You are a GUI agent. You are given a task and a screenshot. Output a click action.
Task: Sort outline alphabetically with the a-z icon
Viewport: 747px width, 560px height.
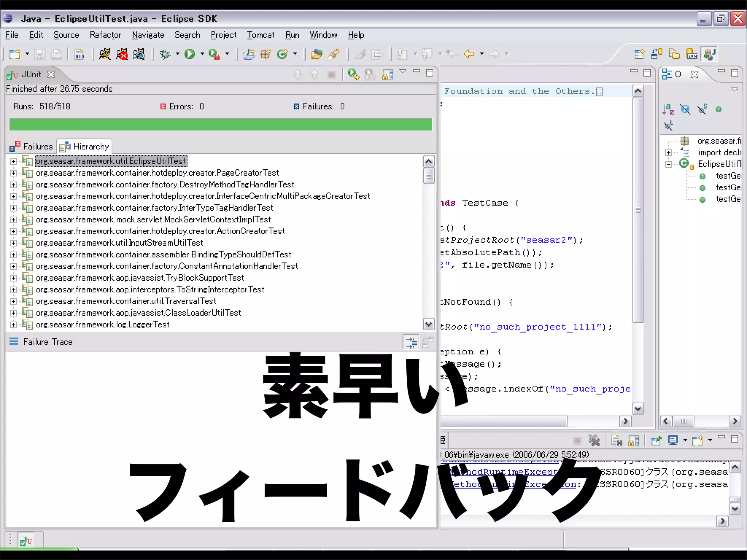pos(668,109)
